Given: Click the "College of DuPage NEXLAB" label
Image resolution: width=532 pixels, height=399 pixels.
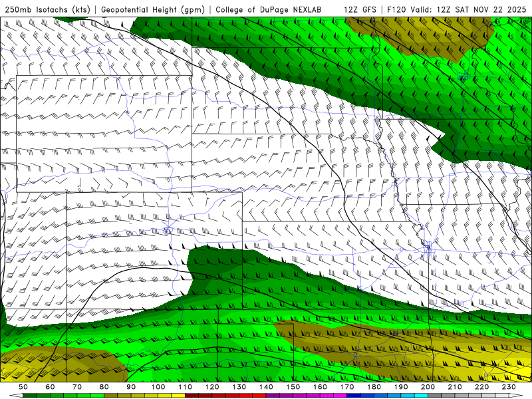Looking at the screenshot, I should 268,10.
